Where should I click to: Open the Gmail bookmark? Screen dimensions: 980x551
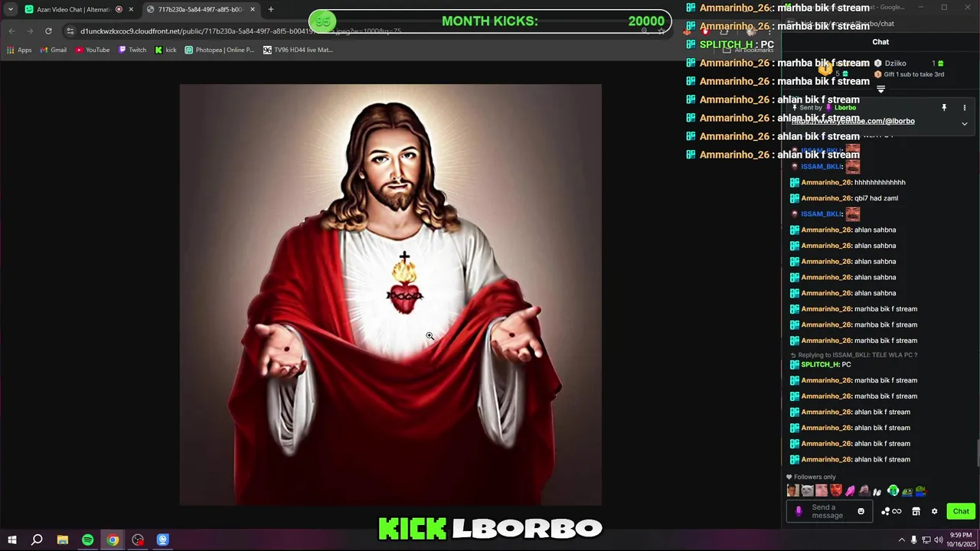53,50
